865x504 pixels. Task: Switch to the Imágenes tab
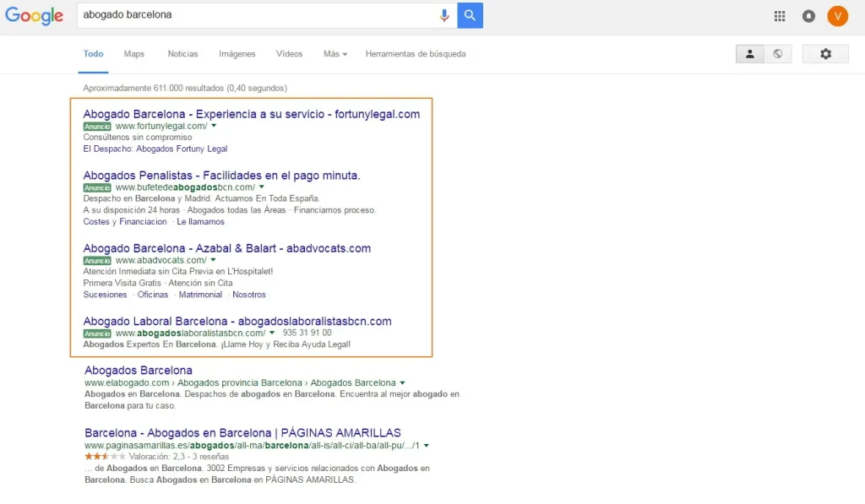tap(237, 54)
